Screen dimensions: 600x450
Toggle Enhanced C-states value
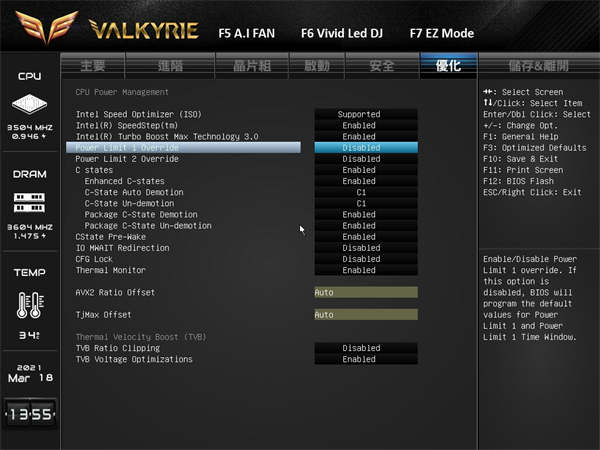point(366,181)
